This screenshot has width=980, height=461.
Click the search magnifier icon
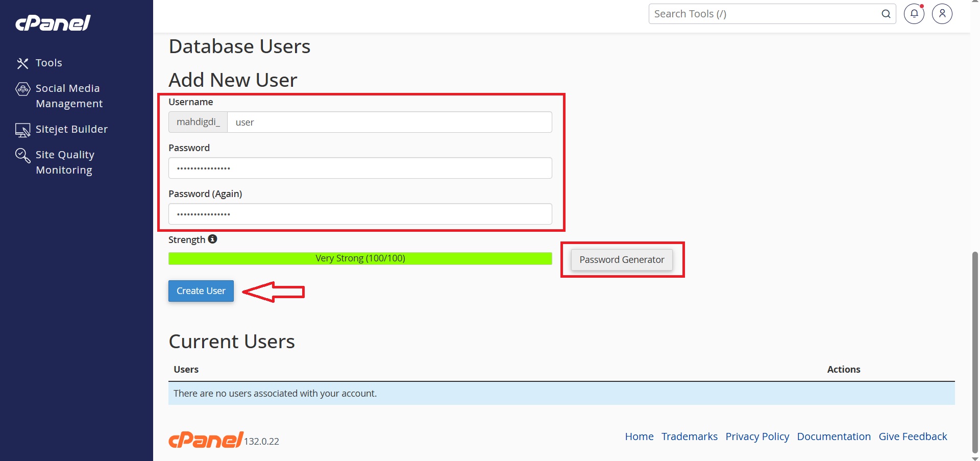(x=886, y=14)
